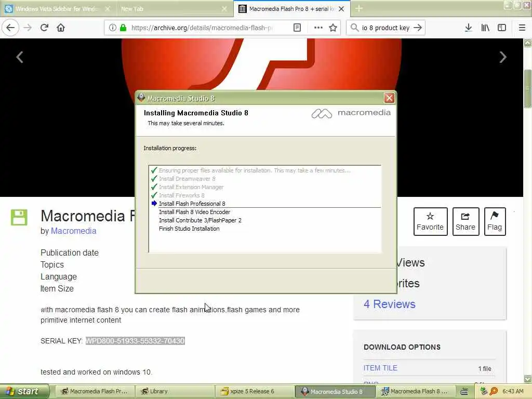Click the scrollbar up arrow

(x=528, y=43)
